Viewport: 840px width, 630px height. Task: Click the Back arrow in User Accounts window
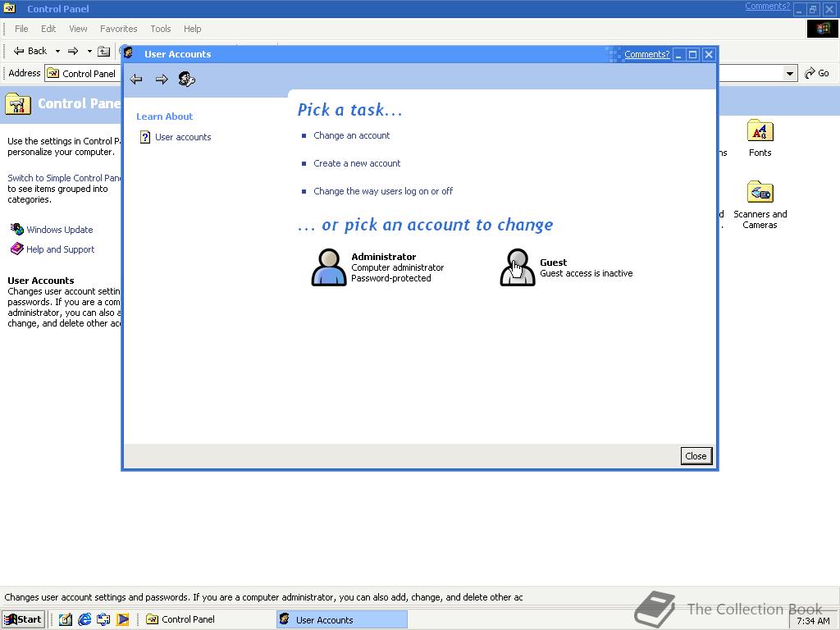136,80
